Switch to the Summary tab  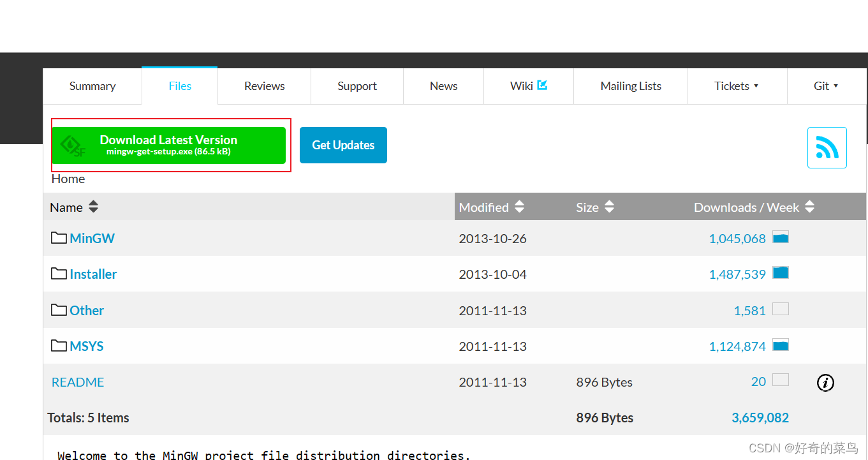click(x=92, y=85)
